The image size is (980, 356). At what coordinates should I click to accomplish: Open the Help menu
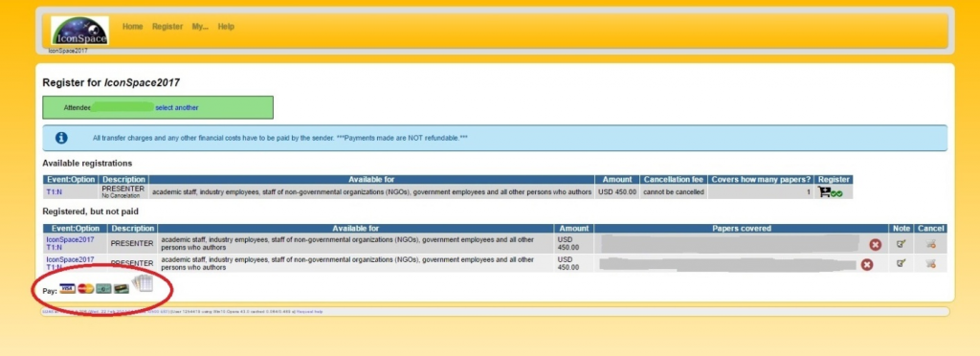coord(226,27)
